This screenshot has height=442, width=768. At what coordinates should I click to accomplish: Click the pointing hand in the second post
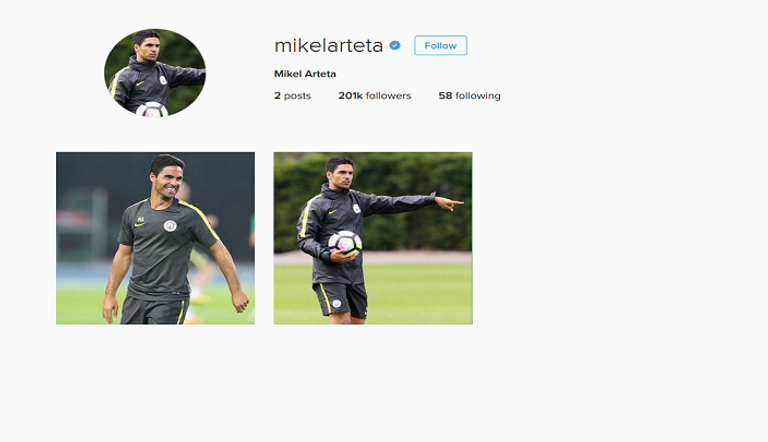coord(449,203)
